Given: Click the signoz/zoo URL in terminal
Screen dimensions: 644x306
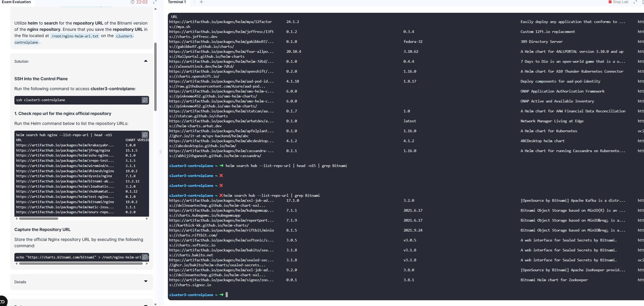Looking at the screenshot, I should click(221, 280).
